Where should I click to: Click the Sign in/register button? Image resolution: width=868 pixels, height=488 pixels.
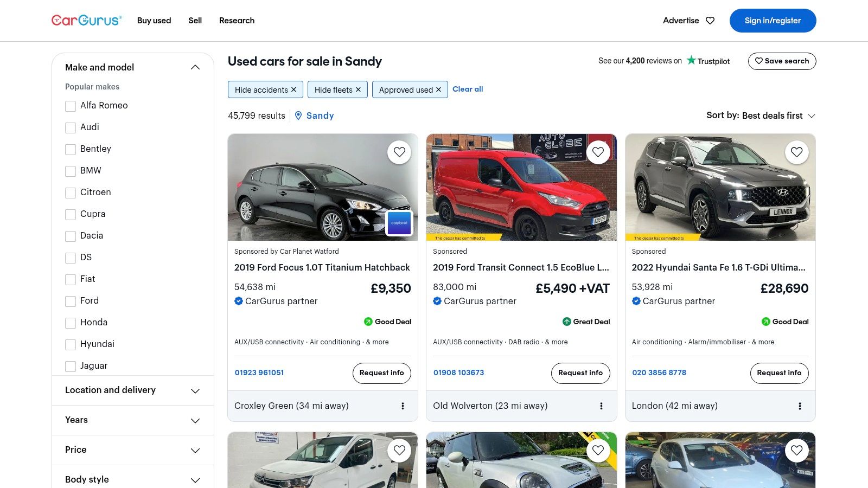(773, 21)
